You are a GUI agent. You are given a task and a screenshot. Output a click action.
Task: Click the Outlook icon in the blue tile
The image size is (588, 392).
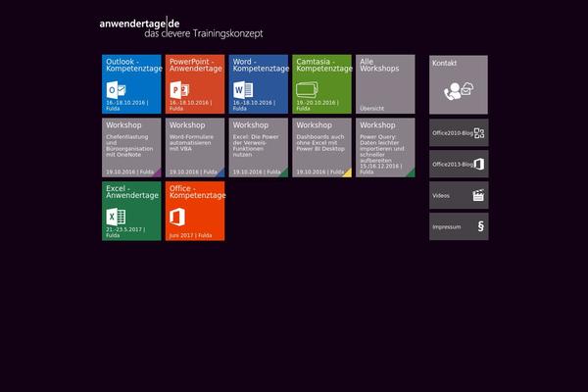coord(116,90)
